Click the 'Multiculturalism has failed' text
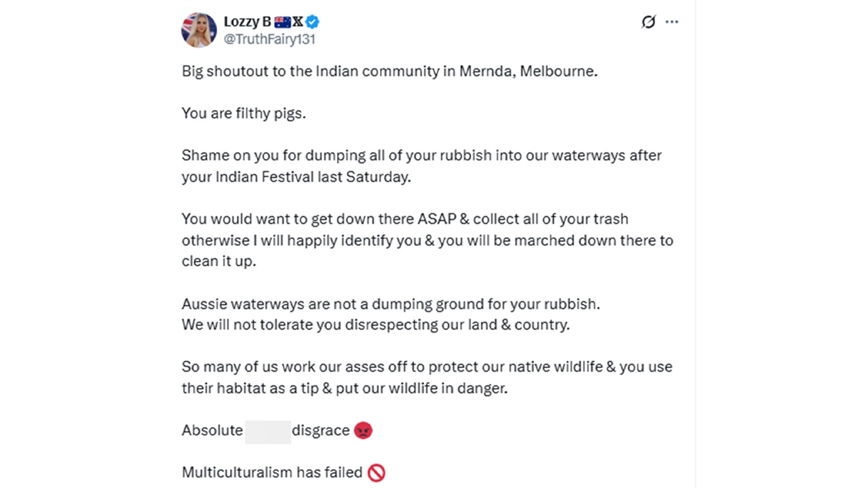 (x=272, y=472)
